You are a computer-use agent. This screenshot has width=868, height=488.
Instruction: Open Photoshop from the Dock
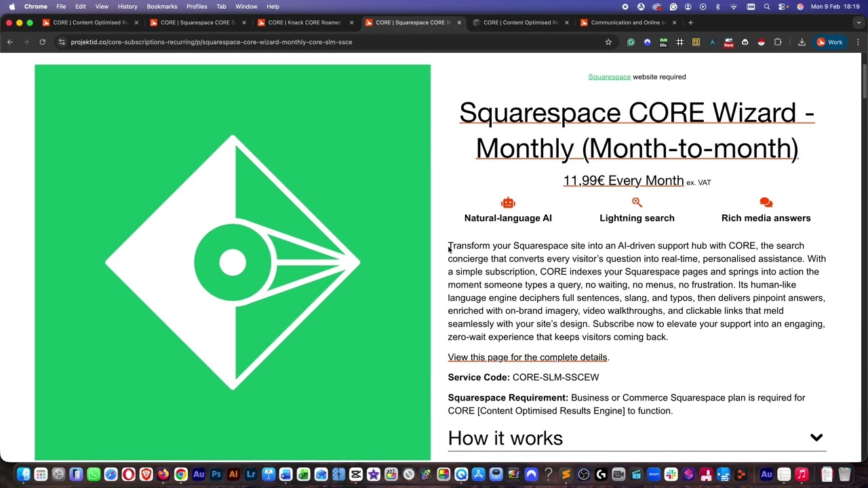click(x=216, y=474)
